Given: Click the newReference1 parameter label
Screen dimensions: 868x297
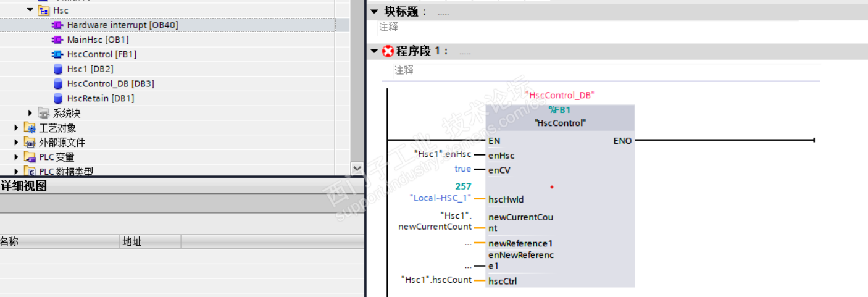Looking at the screenshot, I should [520, 243].
